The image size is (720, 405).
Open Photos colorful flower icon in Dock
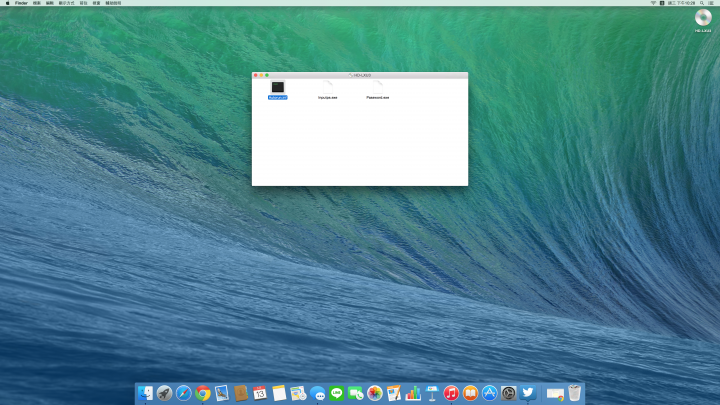coord(375,393)
